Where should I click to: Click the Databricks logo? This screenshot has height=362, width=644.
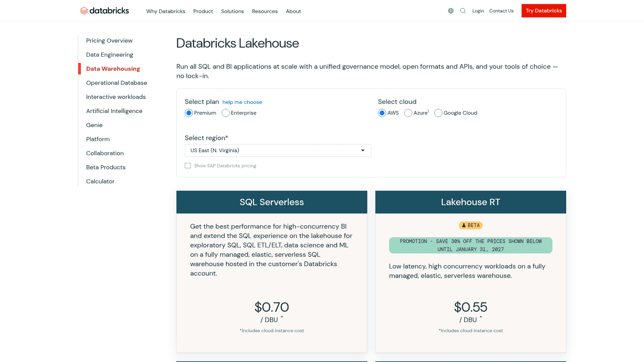105,11
